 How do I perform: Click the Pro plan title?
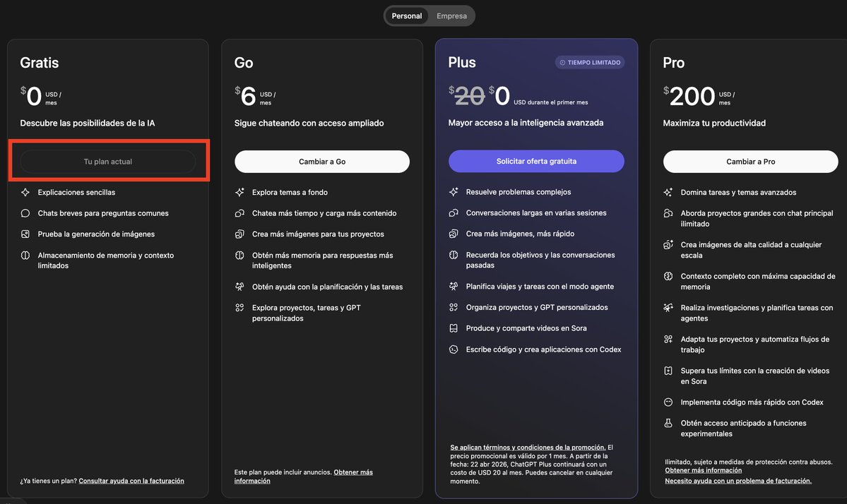(674, 63)
